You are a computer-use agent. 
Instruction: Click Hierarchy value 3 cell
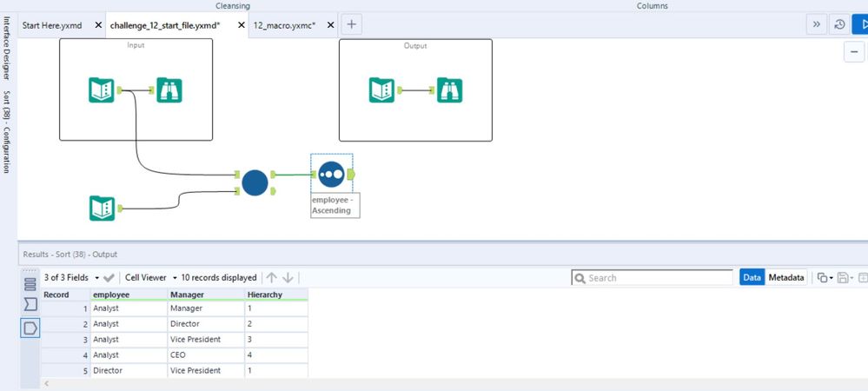(x=276, y=339)
